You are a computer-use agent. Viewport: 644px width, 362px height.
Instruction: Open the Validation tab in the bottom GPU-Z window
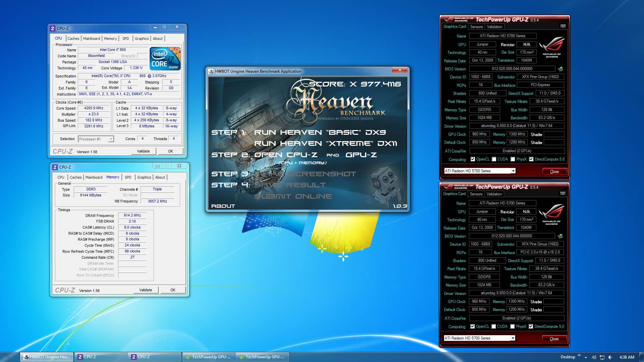(494, 194)
